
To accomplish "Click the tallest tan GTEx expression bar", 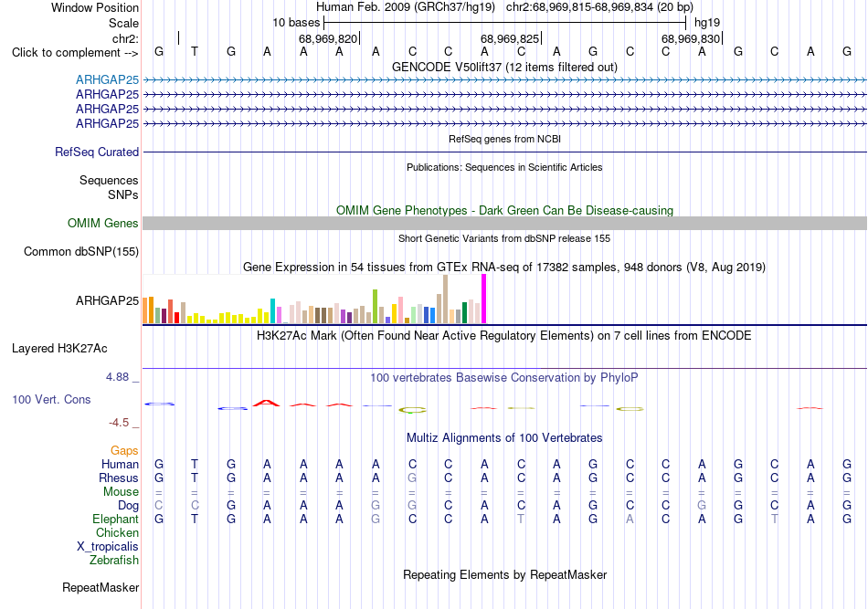I will coord(446,299).
